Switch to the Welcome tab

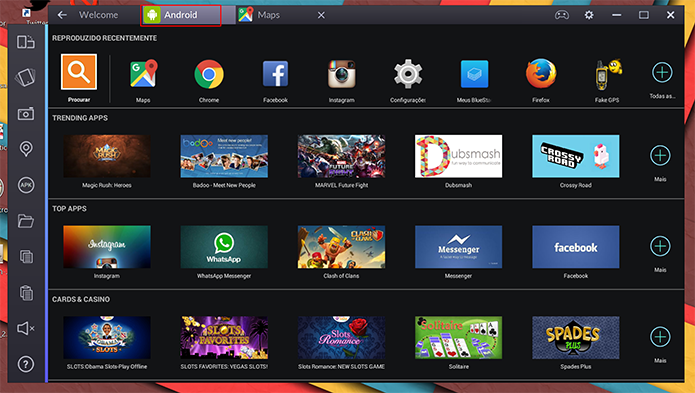pos(98,15)
